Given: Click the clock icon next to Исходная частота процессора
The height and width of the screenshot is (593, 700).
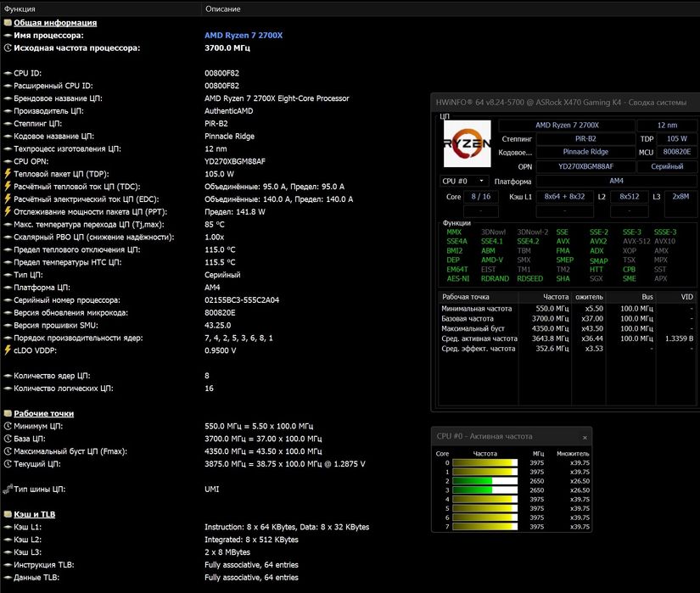Looking at the screenshot, I should (8, 48).
